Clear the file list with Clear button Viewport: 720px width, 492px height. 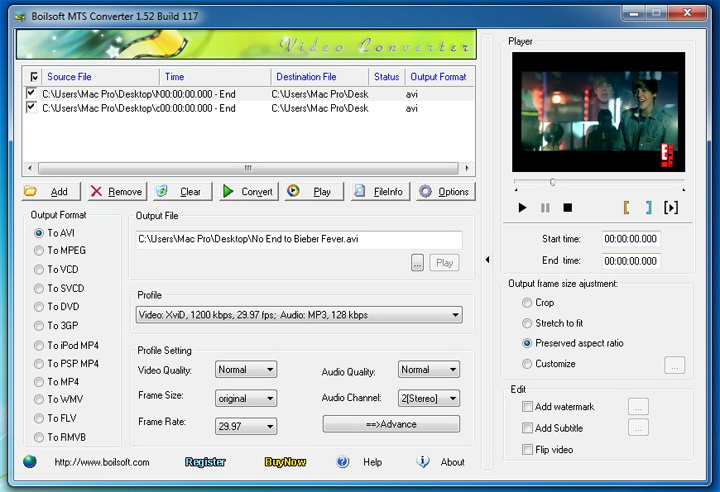pos(180,191)
